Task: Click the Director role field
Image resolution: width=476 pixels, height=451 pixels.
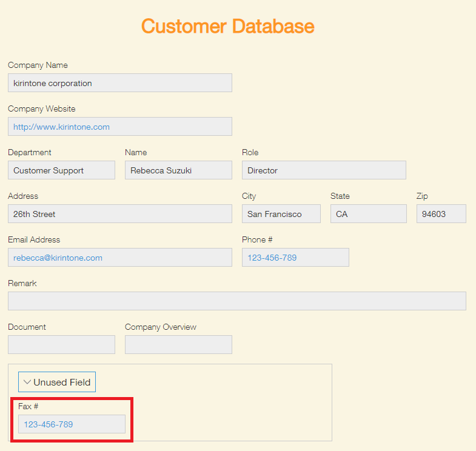Action: (x=323, y=170)
